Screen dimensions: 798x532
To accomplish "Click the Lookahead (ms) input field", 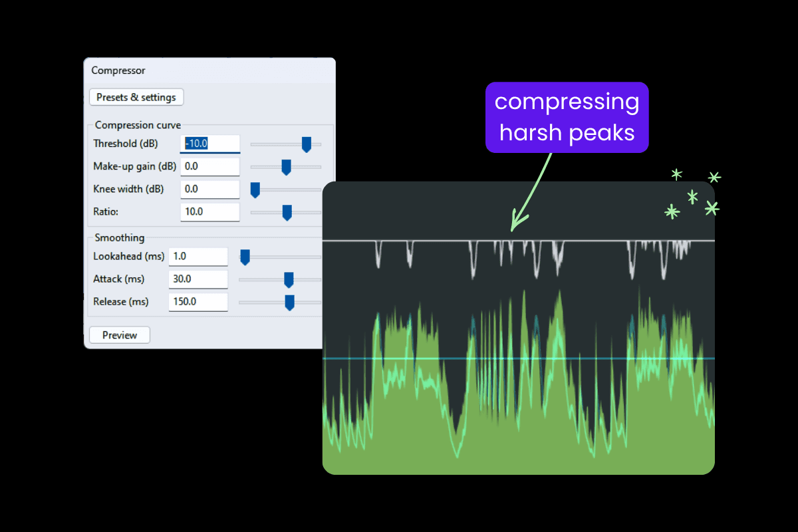I will 199,256.
